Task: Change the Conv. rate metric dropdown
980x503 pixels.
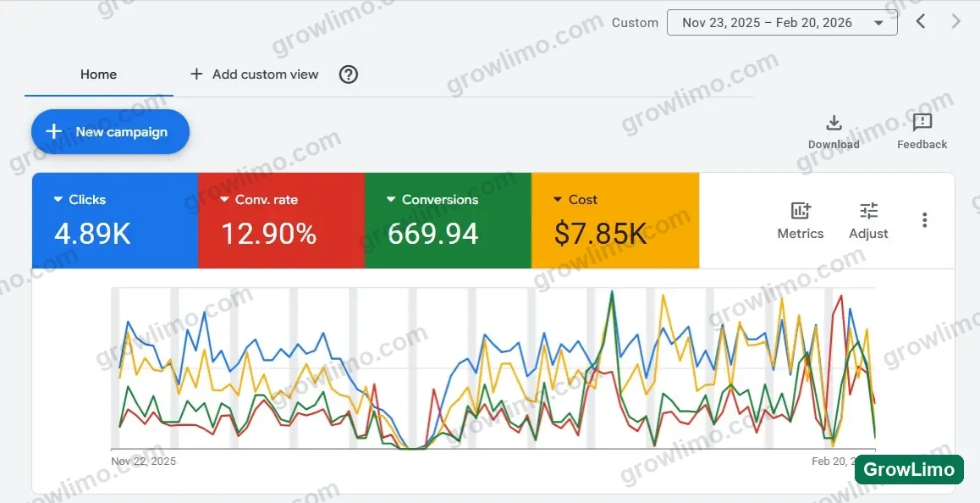Action: point(259,200)
